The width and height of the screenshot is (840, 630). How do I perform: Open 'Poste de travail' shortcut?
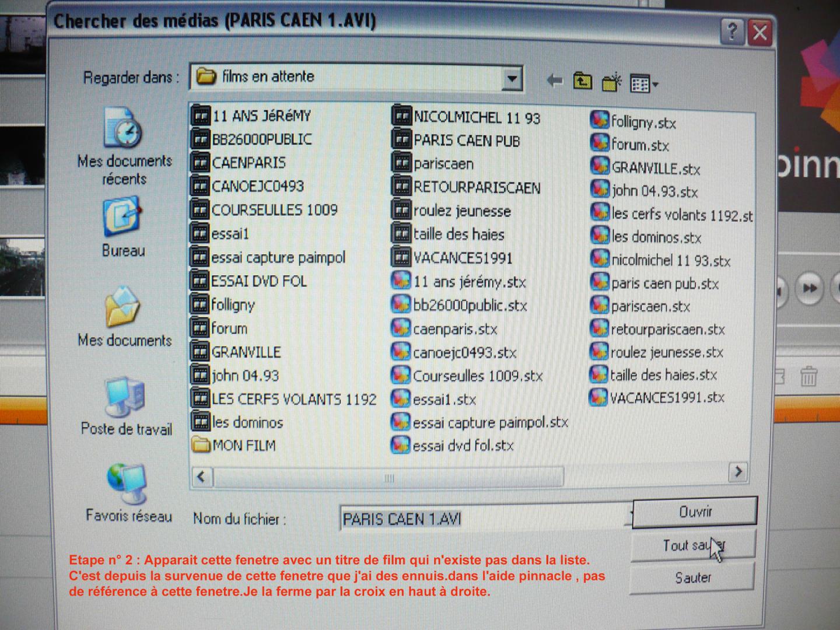[126, 407]
